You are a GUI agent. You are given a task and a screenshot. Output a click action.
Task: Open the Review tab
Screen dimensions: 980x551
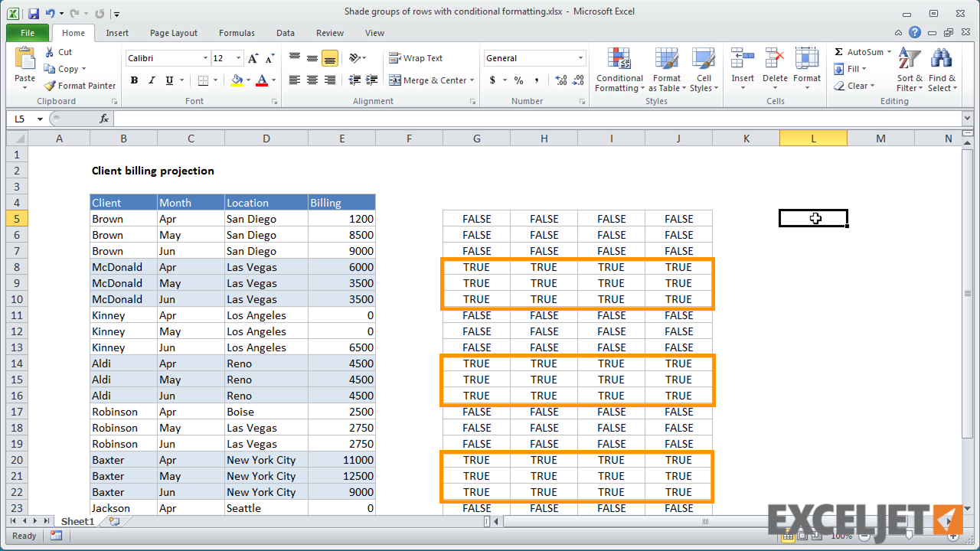pos(330,33)
